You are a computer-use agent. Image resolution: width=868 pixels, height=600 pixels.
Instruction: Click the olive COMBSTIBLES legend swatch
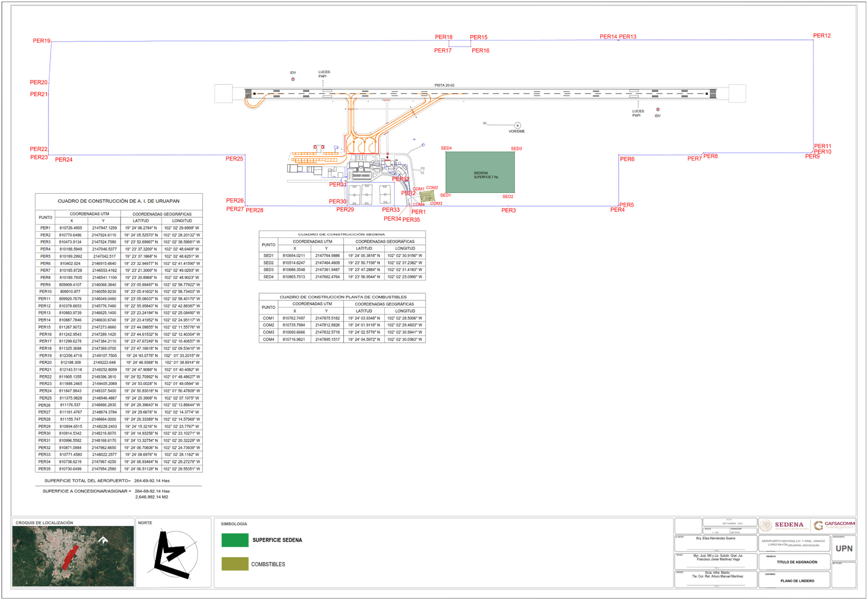(x=235, y=564)
